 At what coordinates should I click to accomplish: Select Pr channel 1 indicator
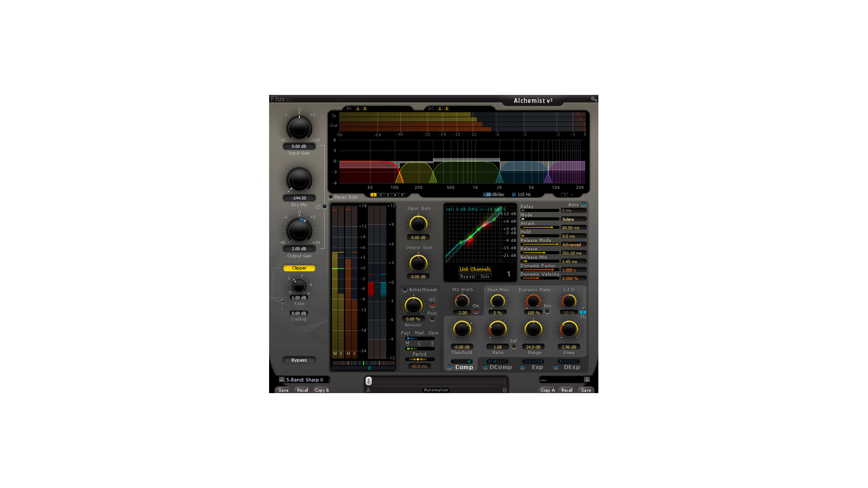[358, 108]
